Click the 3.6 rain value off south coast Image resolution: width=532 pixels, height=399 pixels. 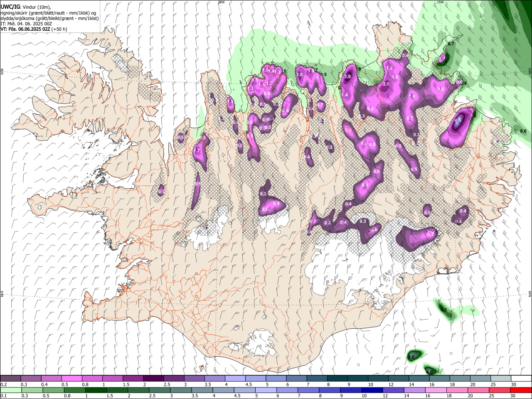(x=411, y=357)
